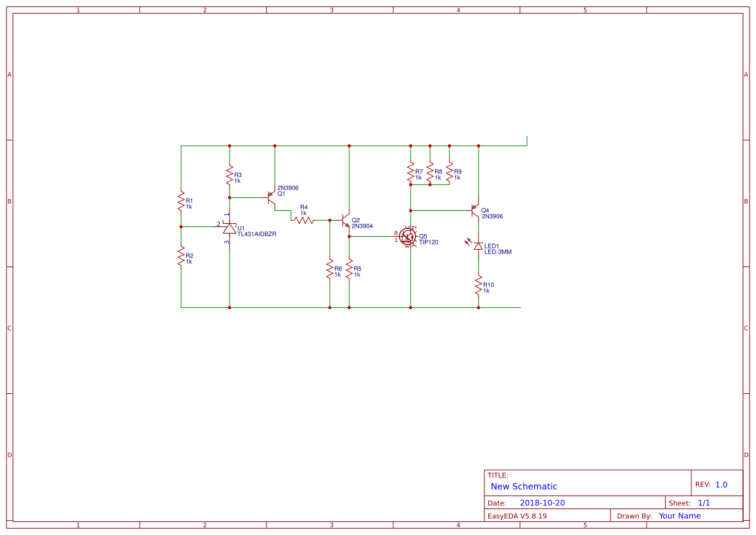Click the TIP120 Darlington transistor Q5

(x=408, y=236)
